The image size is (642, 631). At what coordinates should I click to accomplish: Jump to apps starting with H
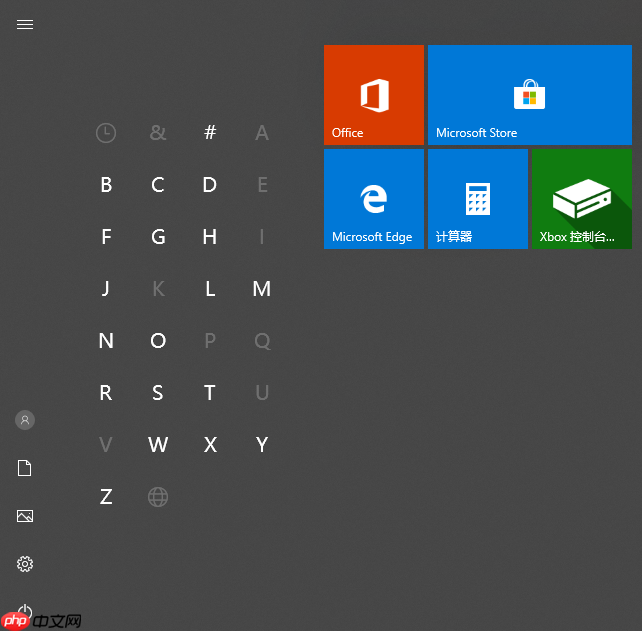coord(210,237)
